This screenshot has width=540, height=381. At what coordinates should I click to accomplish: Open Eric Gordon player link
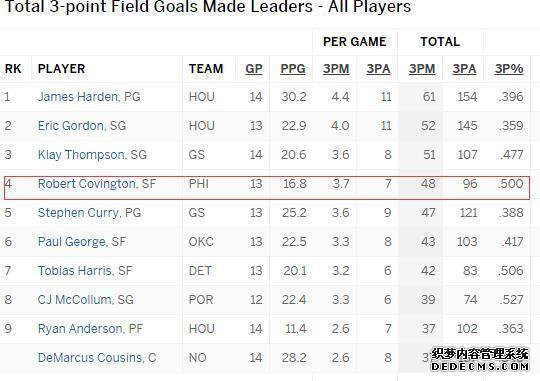tap(71, 125)
